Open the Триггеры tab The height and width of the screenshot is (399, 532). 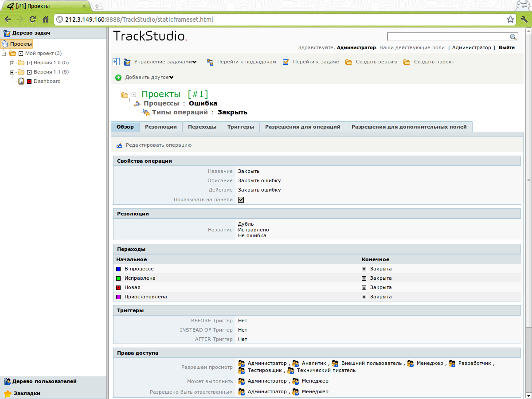point(241,127)
